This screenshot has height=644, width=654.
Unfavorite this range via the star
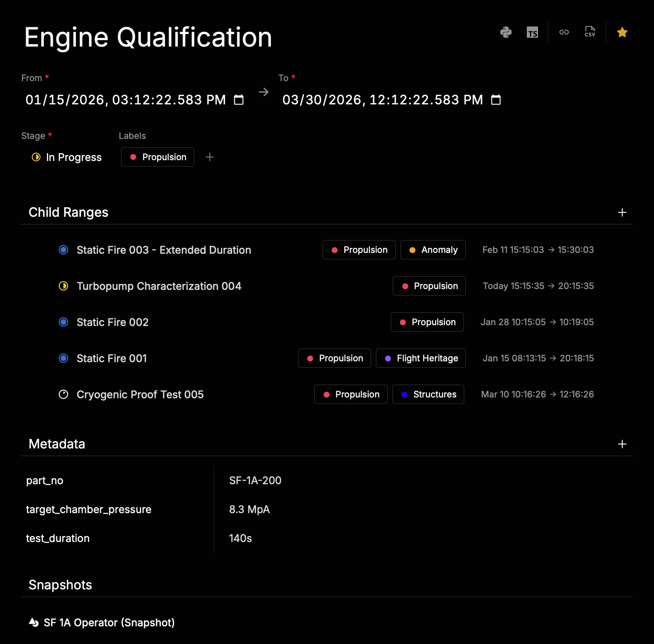(x=622, y=32)
